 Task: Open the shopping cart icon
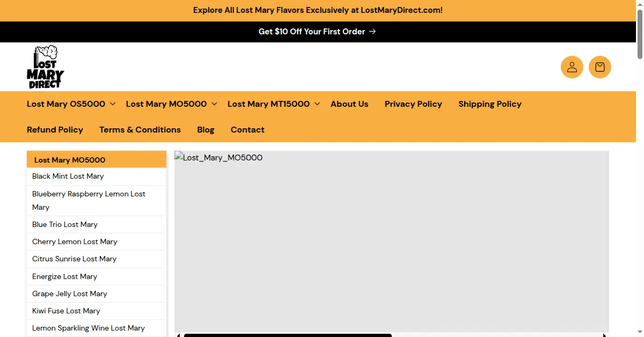coord(600,67)
